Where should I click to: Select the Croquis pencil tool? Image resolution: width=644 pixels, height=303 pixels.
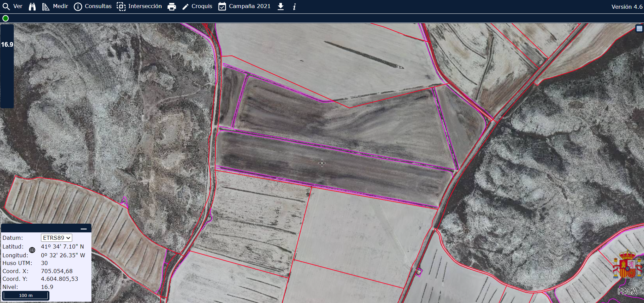[x=185, y=6]
